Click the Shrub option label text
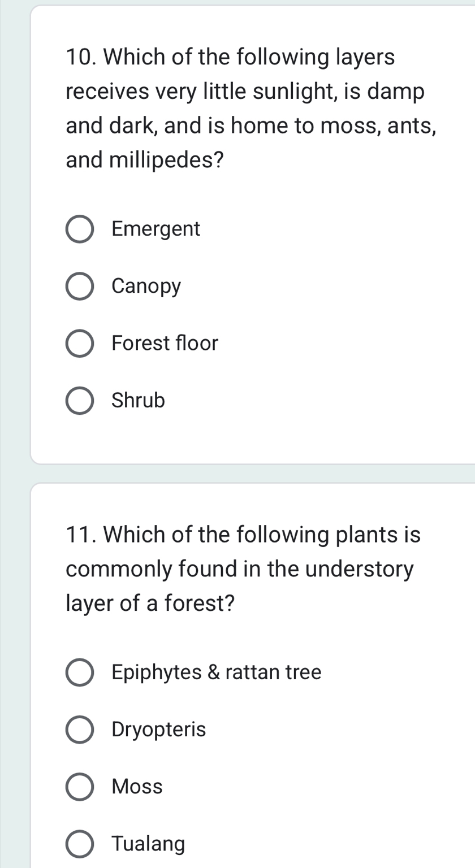This screenshot has width=475, height=868. [138, 400]
